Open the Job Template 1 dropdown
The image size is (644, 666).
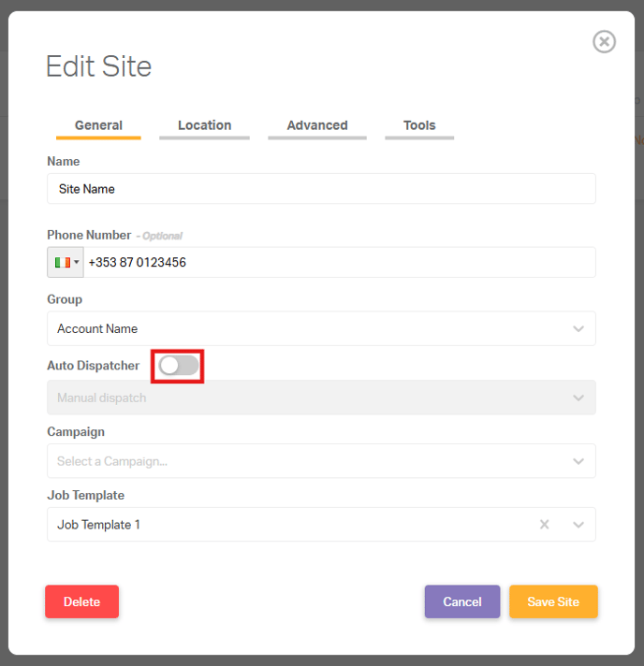pyautogui.click(x=321, y=525)
